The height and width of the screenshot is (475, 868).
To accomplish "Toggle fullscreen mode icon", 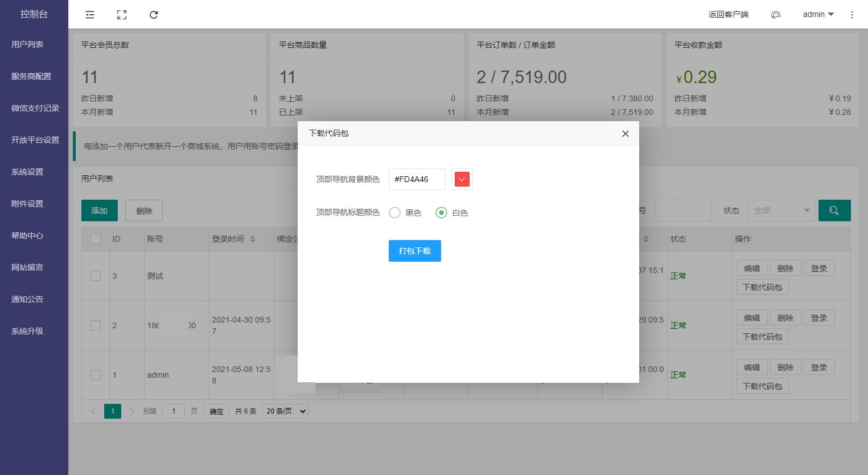I will point(122,15).
